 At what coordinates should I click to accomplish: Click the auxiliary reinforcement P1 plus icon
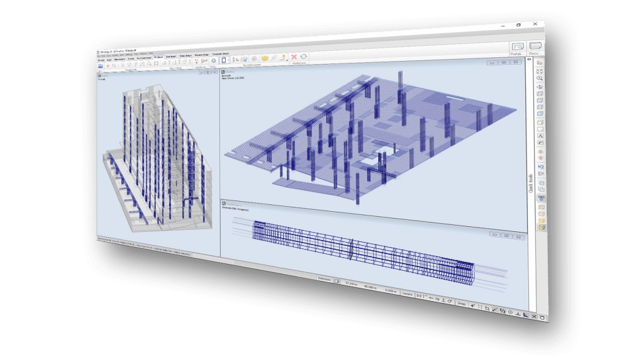(x=196, y=61)
